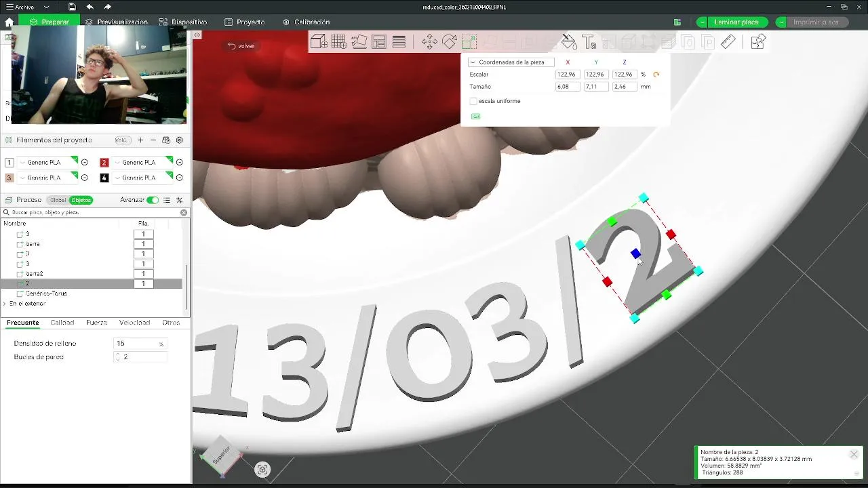Open Generic PLA dropdown for filament 4
Screen dimensions: 868x488
(142, 178)
